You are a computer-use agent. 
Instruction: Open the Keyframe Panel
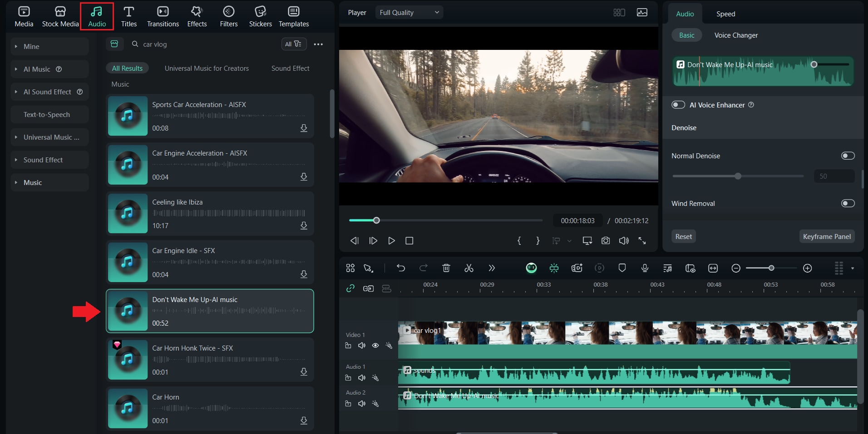pyautogui.click(x=827, y=237)
